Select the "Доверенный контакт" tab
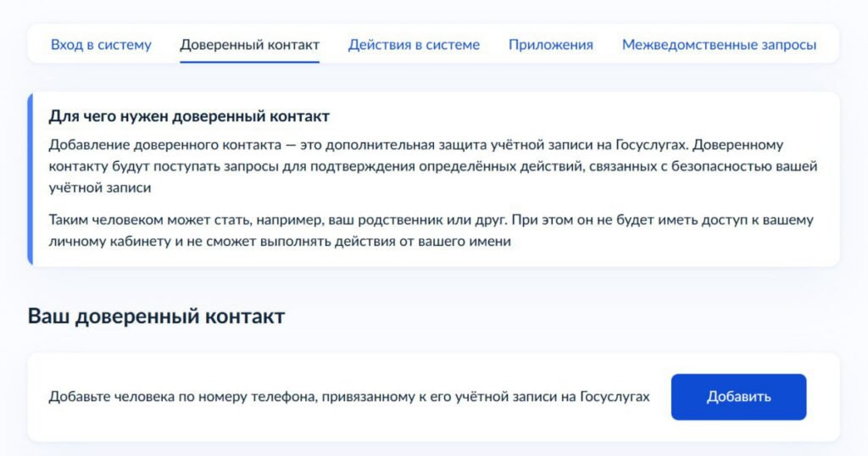The height and width of the screenshot is (456, 868). point(249,45)
